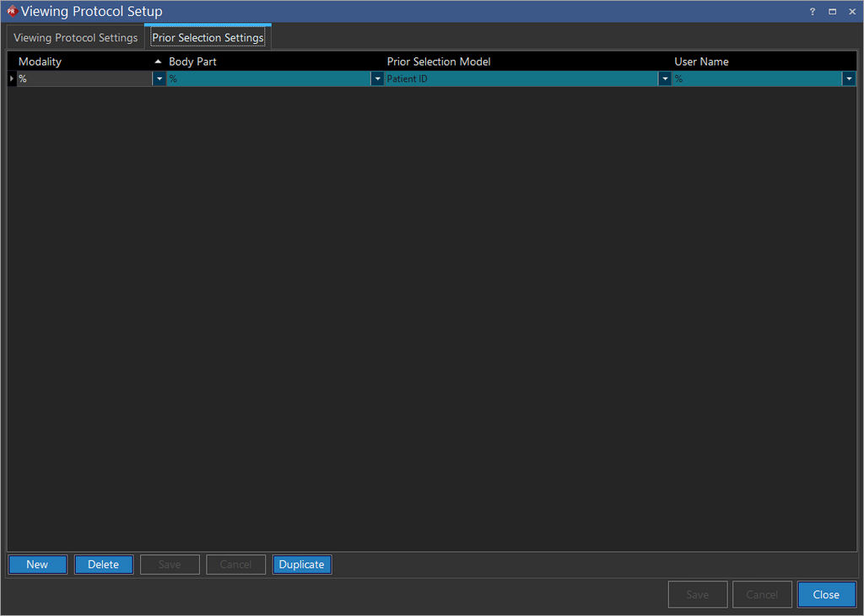Sort by the Body Part column header
This screenshot has height=616, width=864.
192,62
